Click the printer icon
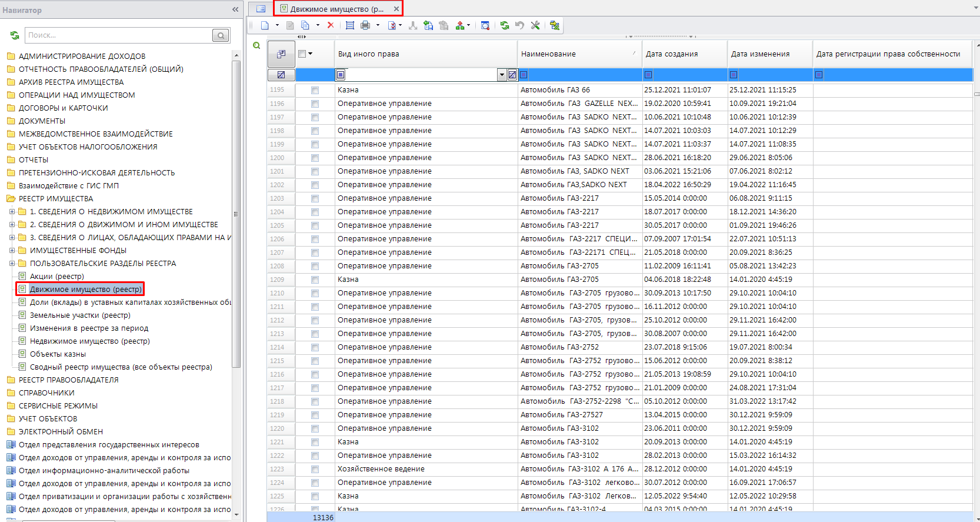 point(365,25)
